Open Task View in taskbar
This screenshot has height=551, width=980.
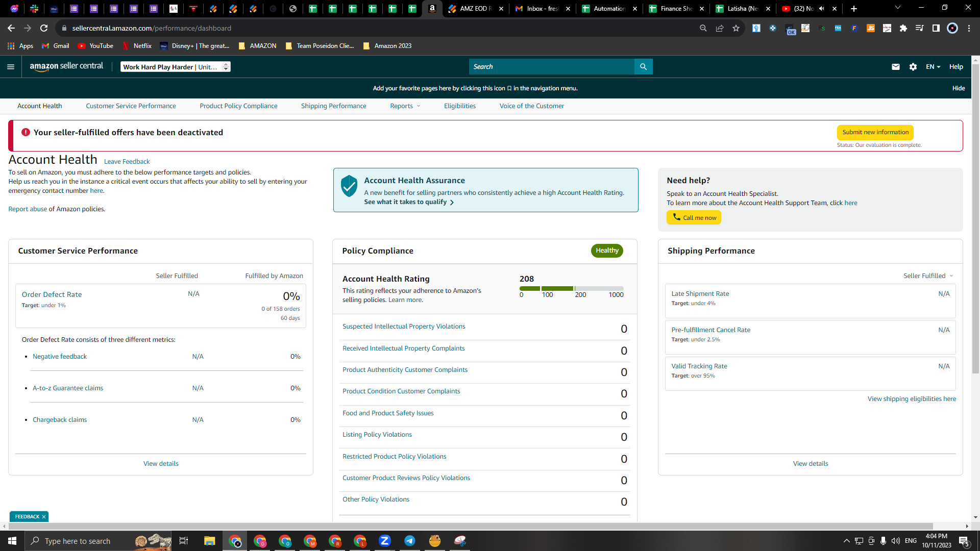pyautogui.click(x=184, y=541)
